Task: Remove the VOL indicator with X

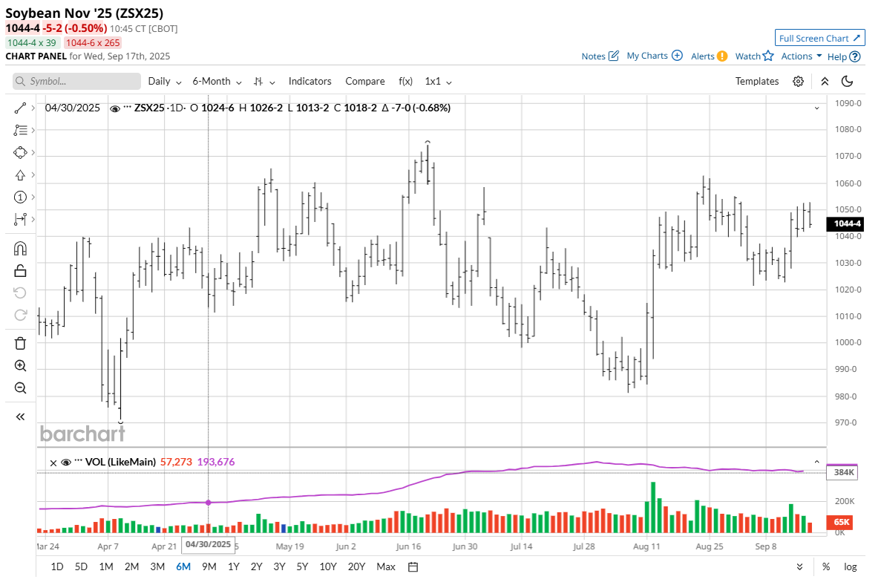Action: 53,463
